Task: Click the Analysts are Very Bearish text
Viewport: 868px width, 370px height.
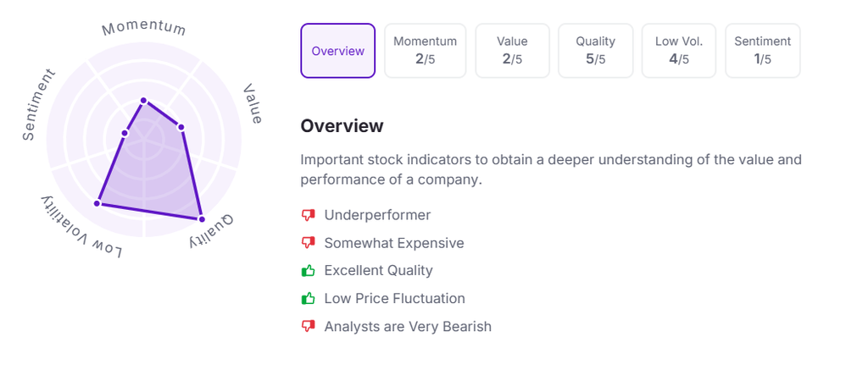Action: [408, 327]
